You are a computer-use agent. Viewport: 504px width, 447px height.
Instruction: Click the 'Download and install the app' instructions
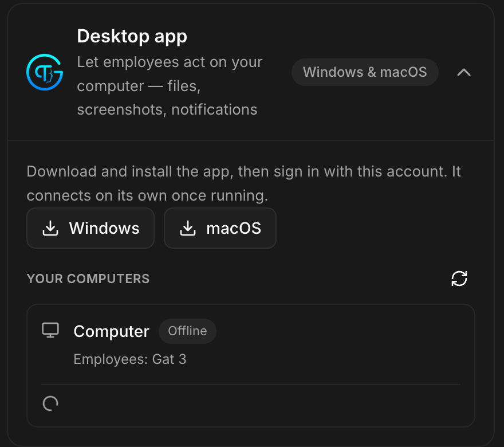pyautogui.click(x=243, y=183)
